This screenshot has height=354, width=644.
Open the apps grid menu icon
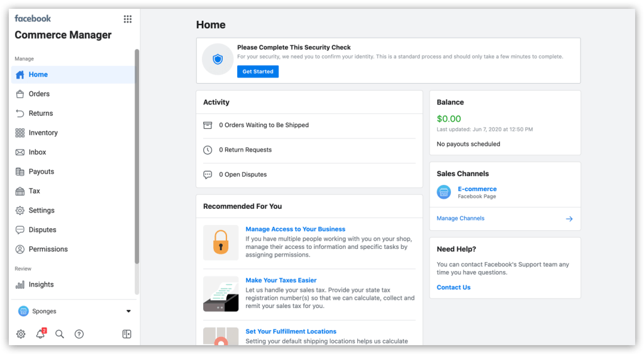point(128,19)
